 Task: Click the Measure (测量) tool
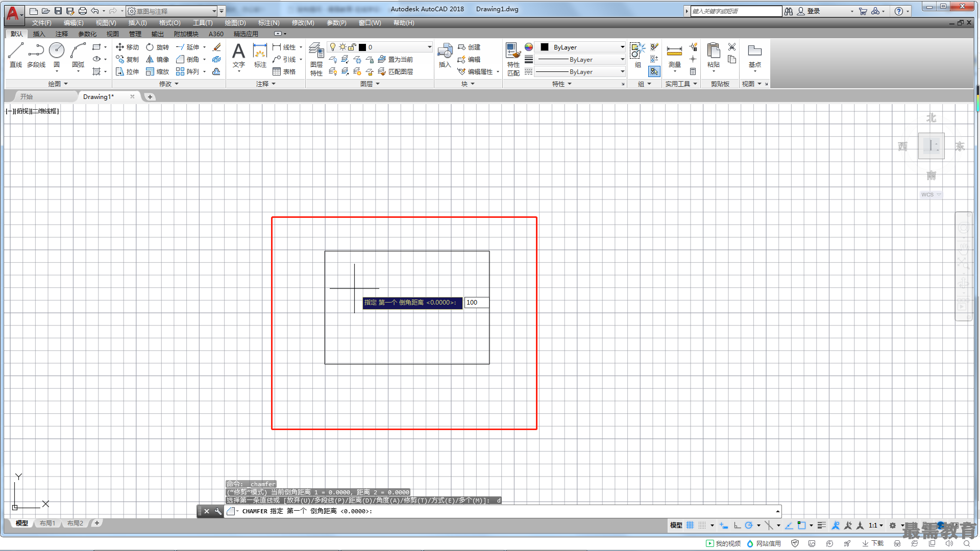point(674,55)
